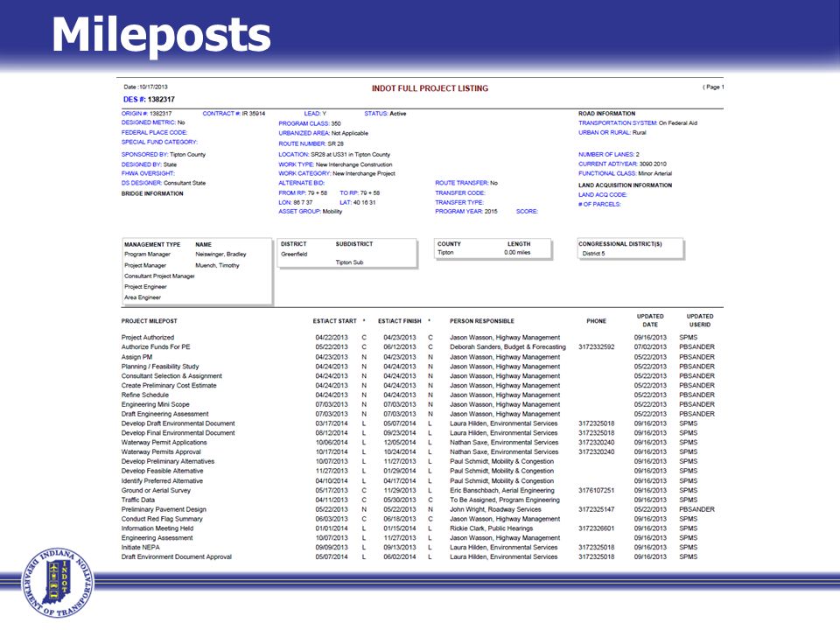Viewport: 840px width, 630px height.
Task: Select the Greenfield district value
Action: pyautogui.click(x=294, y=254)
